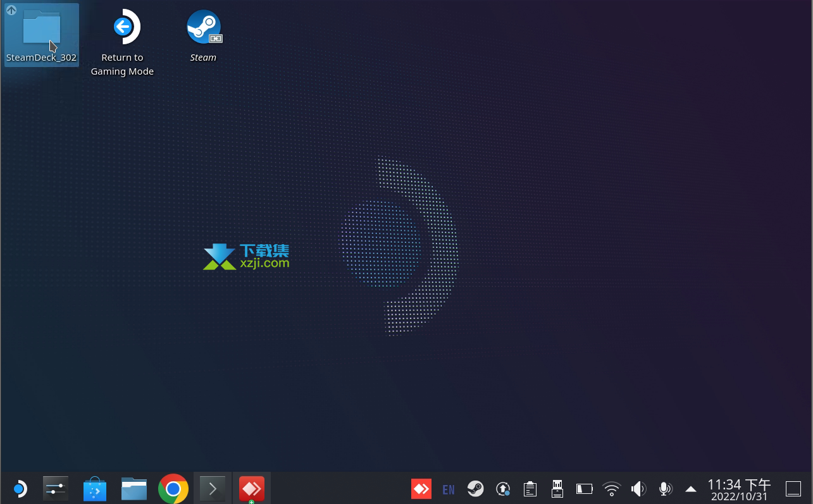Open the Steam client from the system tray

pos(476,489)
